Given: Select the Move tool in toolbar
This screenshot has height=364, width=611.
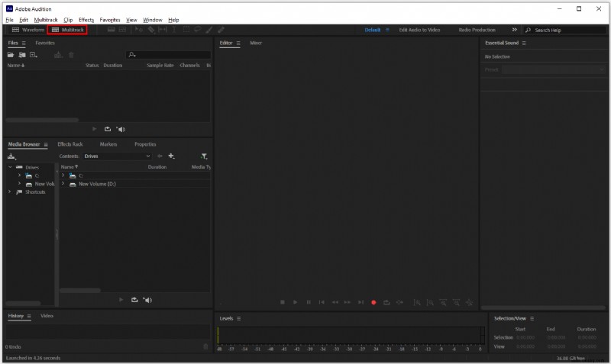Looking at the screenshot, I should 139,30.
